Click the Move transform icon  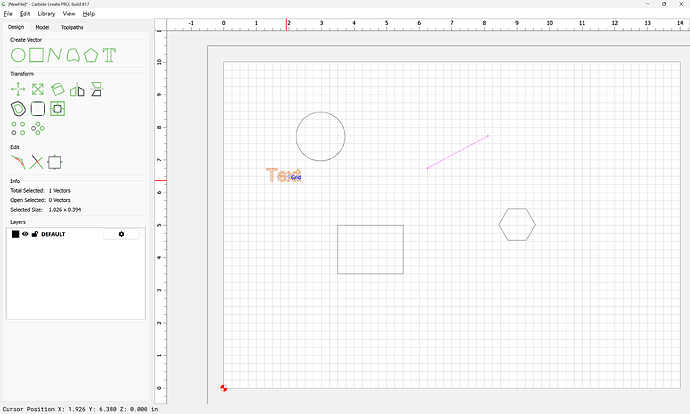(x=18, y=89)
